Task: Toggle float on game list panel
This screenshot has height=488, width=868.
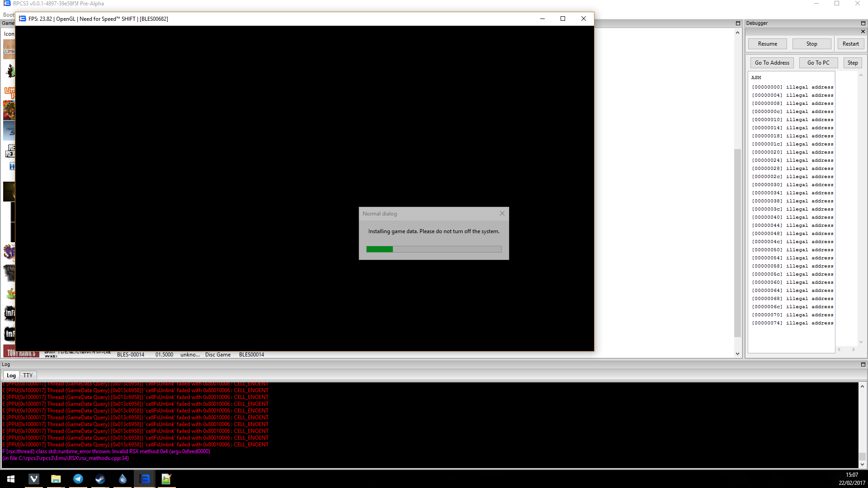Action: (x=738, y=23)
